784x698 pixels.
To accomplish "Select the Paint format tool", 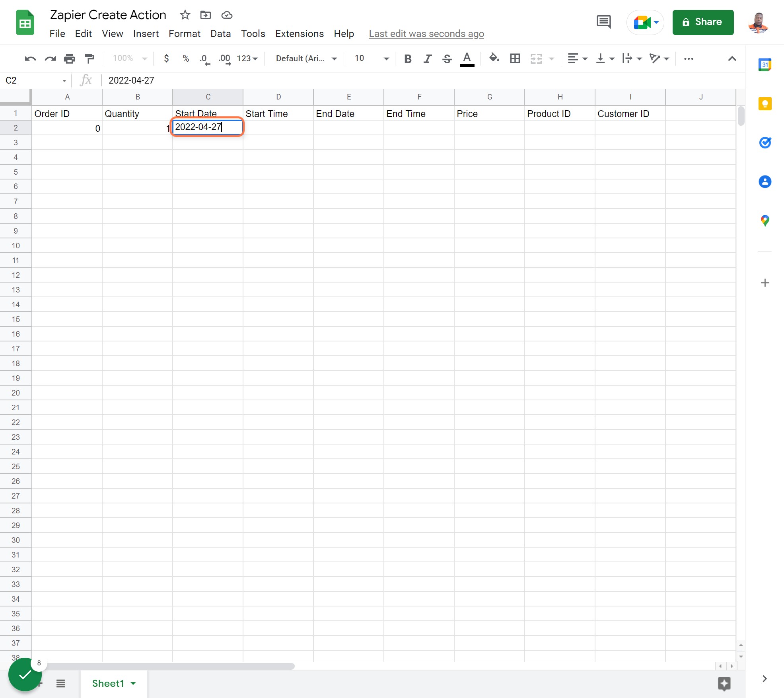I will pyautogui.click(x=89, y=58).
